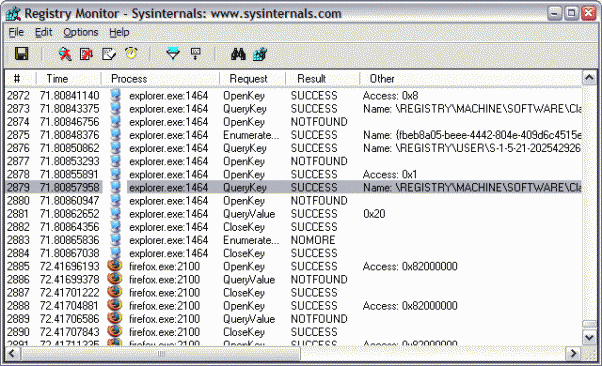Toggle the Autoscroll toolbar icon

click(86, 54)
